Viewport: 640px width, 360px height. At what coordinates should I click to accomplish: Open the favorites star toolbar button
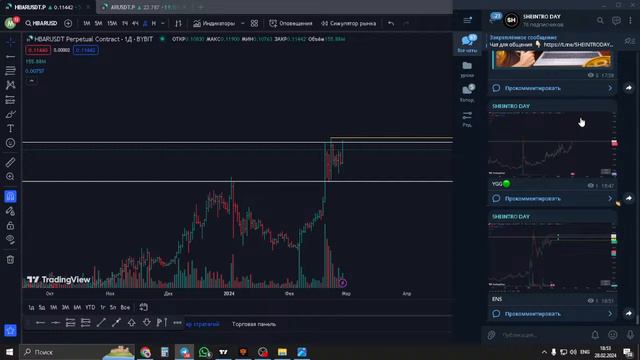[10, 330]
